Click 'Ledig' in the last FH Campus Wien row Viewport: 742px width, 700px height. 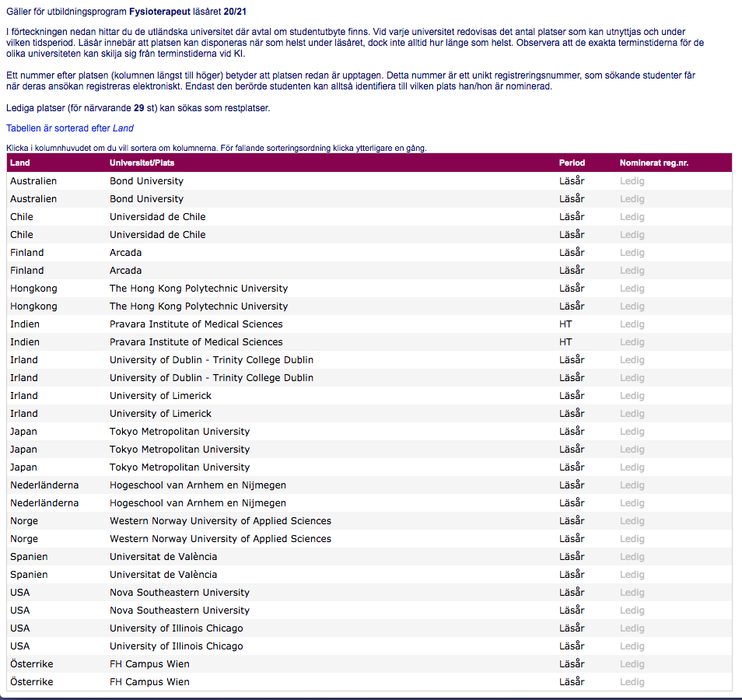[x=632, y=682]
